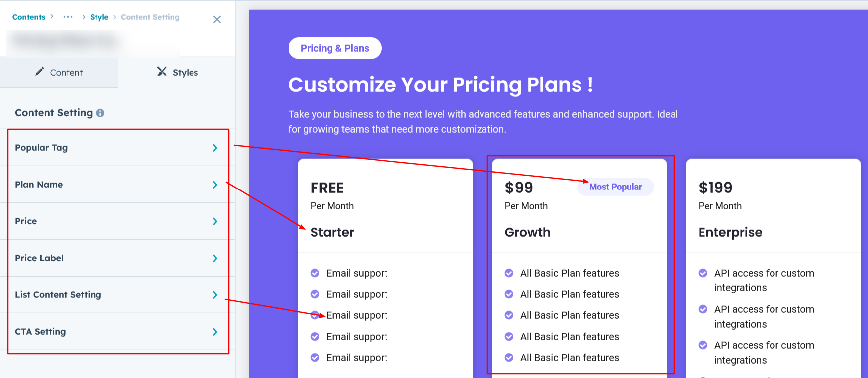The height and width of the screenshot is (378, 868).
Task: Click the Content Setting info icon
Action: (x=100, y=113)
